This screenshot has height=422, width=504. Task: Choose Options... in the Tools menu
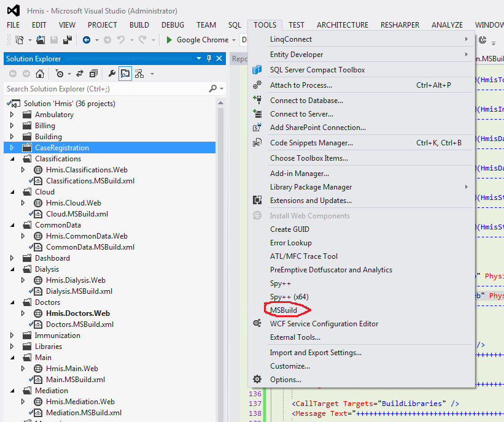pos(287,380)
